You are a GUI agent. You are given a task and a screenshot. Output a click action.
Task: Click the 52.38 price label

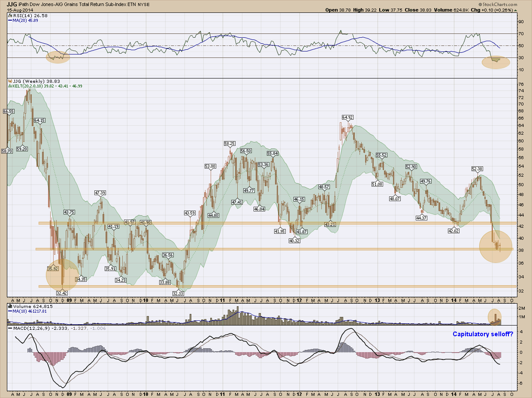coord(477,169)
